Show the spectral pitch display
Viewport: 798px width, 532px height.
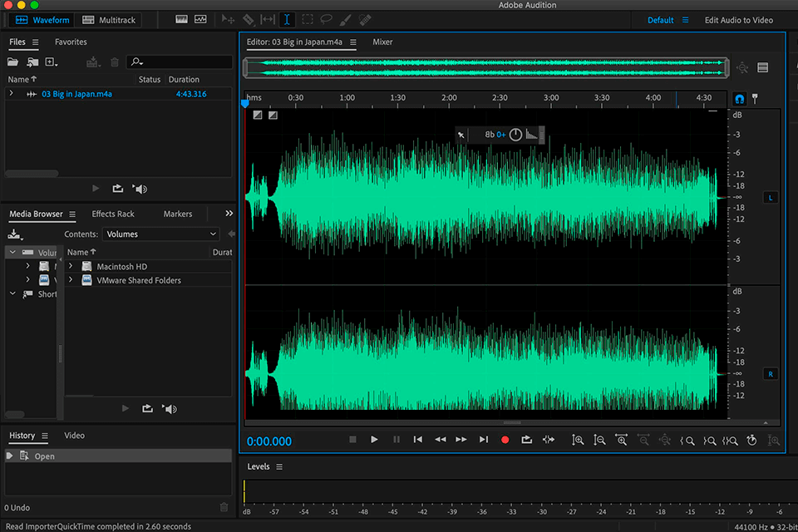200,19
